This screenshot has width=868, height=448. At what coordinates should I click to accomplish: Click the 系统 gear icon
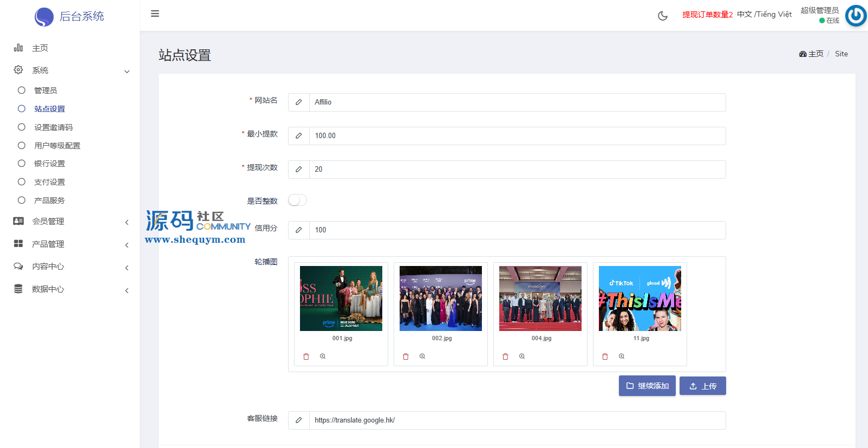tap(18, 70)
